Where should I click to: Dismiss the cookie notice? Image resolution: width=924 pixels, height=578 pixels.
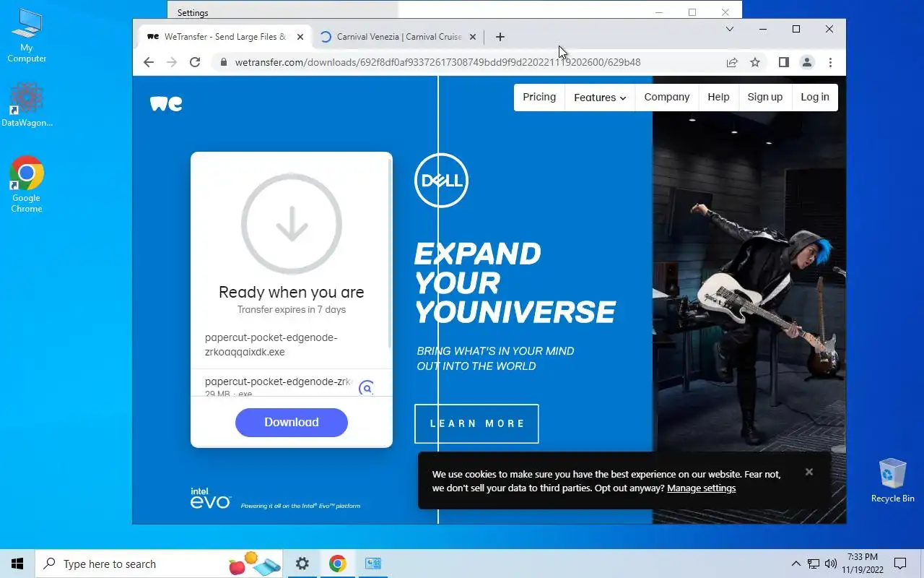[x=809, y=472]
